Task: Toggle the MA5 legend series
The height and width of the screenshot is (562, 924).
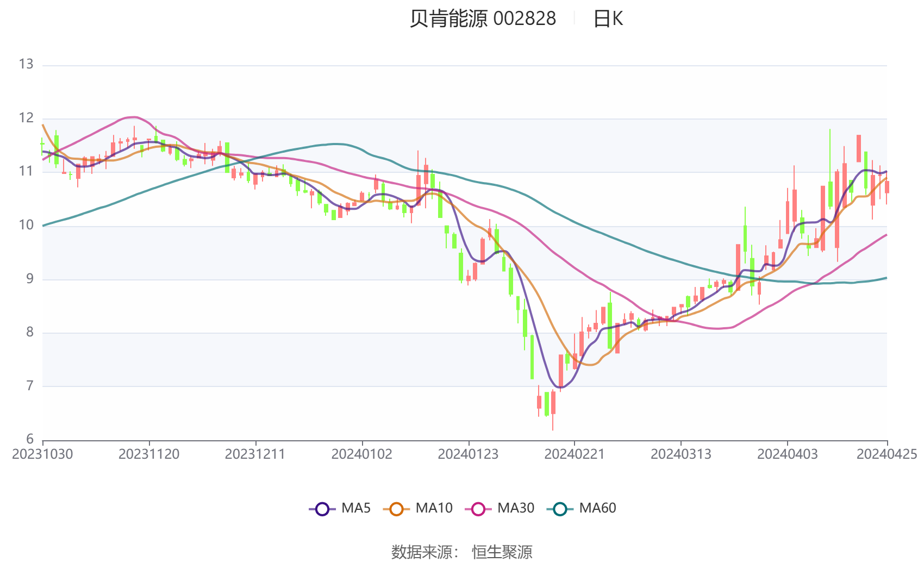Action: point(340,508)
